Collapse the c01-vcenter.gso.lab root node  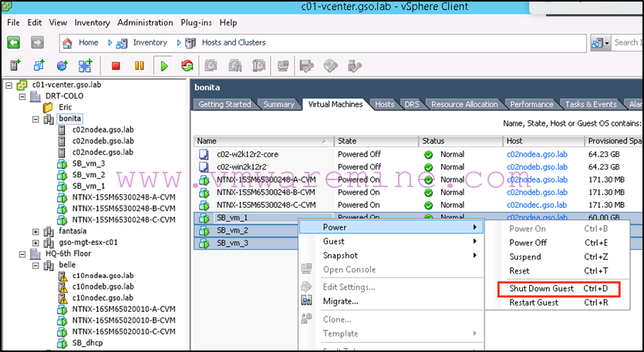pos(9,85)
